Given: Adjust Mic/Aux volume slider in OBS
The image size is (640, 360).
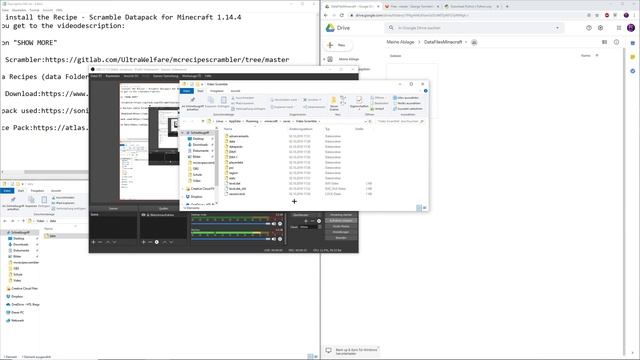Looking at the screenshot, I should click(231, 239).
